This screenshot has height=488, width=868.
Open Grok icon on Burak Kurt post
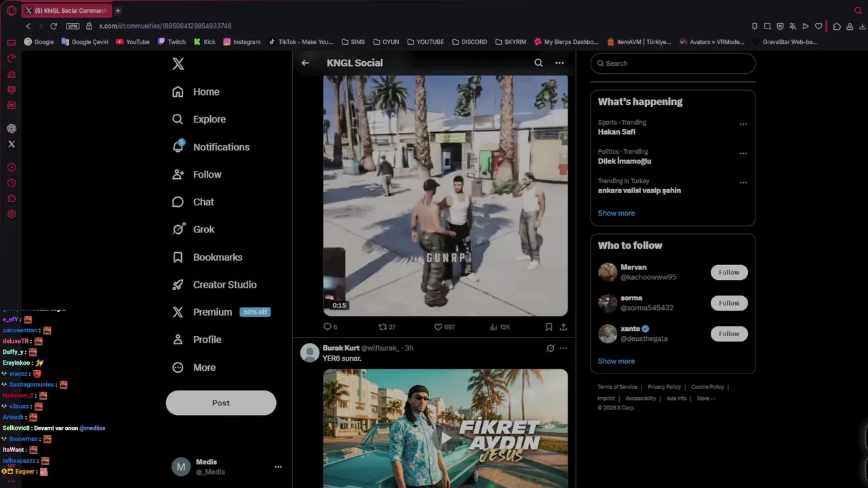point(551,348)
